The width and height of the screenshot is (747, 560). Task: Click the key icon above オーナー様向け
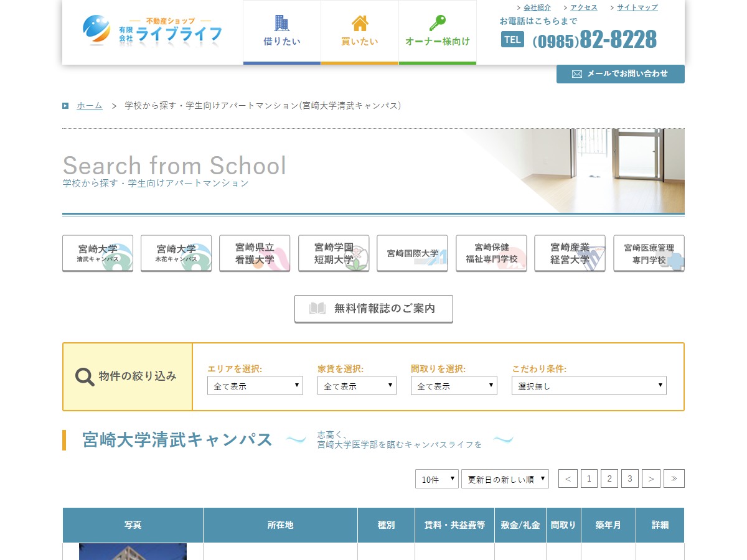(x=438, y=23)
